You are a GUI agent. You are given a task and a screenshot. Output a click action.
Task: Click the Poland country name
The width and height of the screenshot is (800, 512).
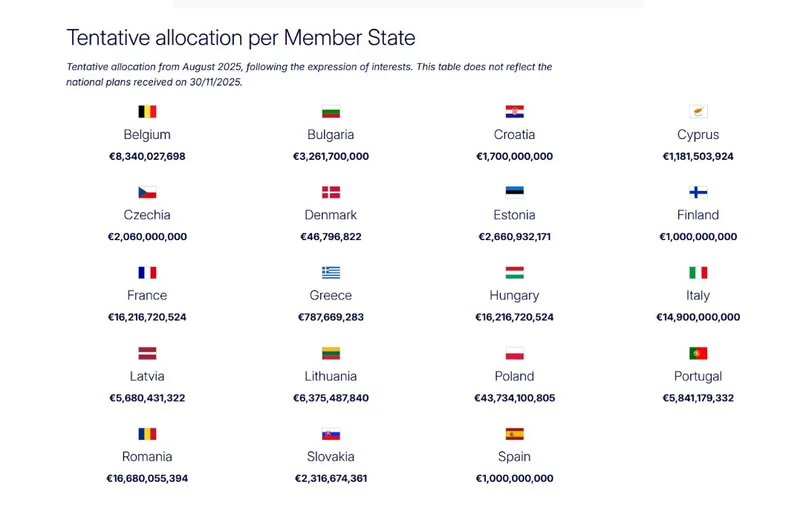(x=515, y=376)
